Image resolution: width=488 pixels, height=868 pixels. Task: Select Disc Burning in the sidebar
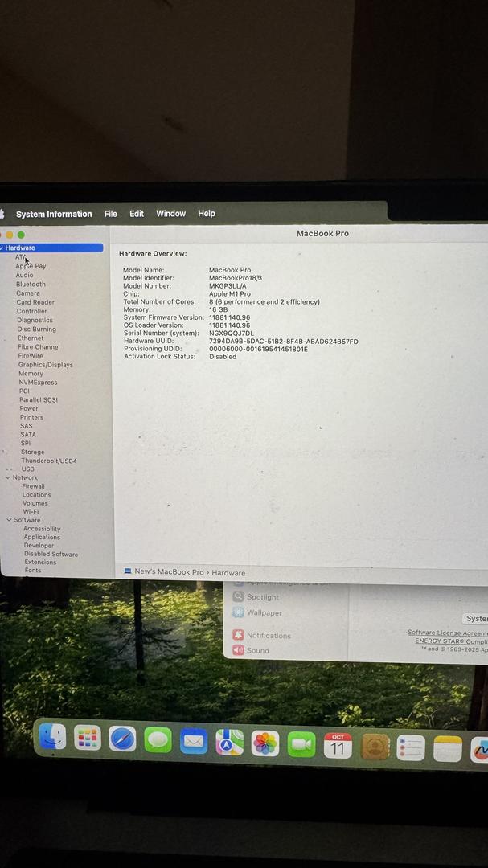[36, 329]
